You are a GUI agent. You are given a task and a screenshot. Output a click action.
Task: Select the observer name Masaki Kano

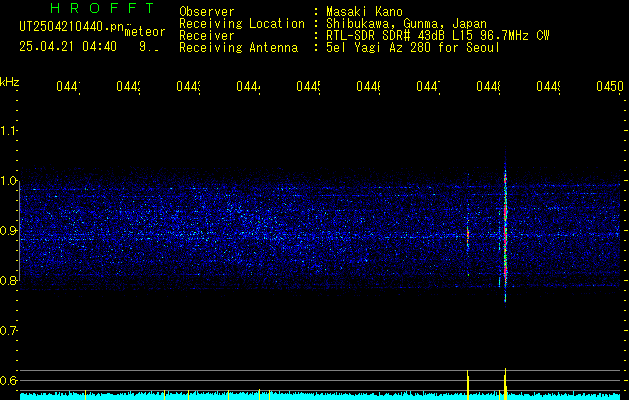pyautogui.click(x=365, y=12)
